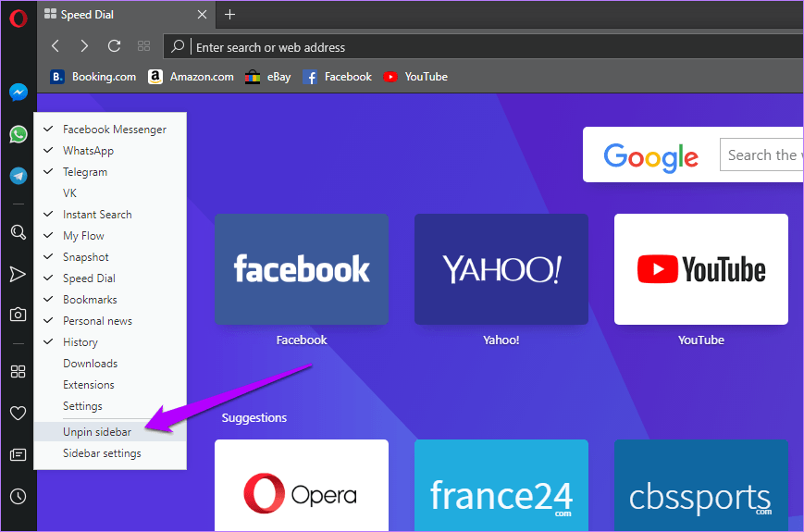
Task: Open Speed Dial grid icon in sidebar
Action: [18, 371]
